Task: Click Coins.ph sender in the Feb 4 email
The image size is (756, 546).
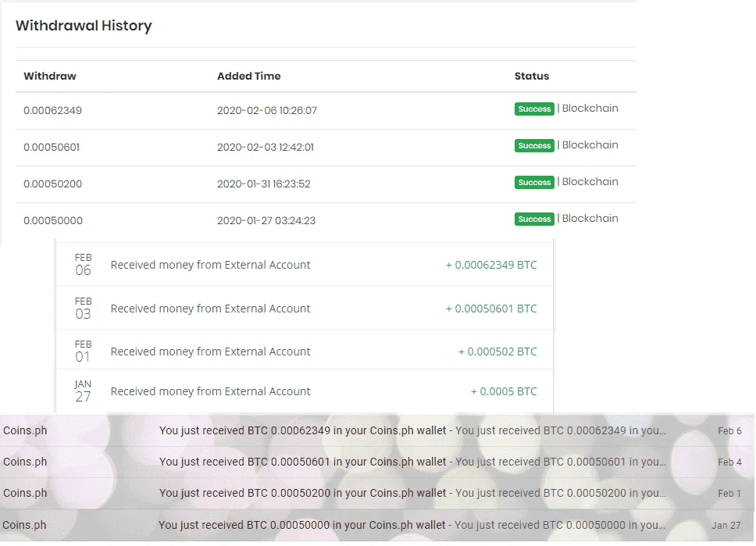Action: (25, 462)
